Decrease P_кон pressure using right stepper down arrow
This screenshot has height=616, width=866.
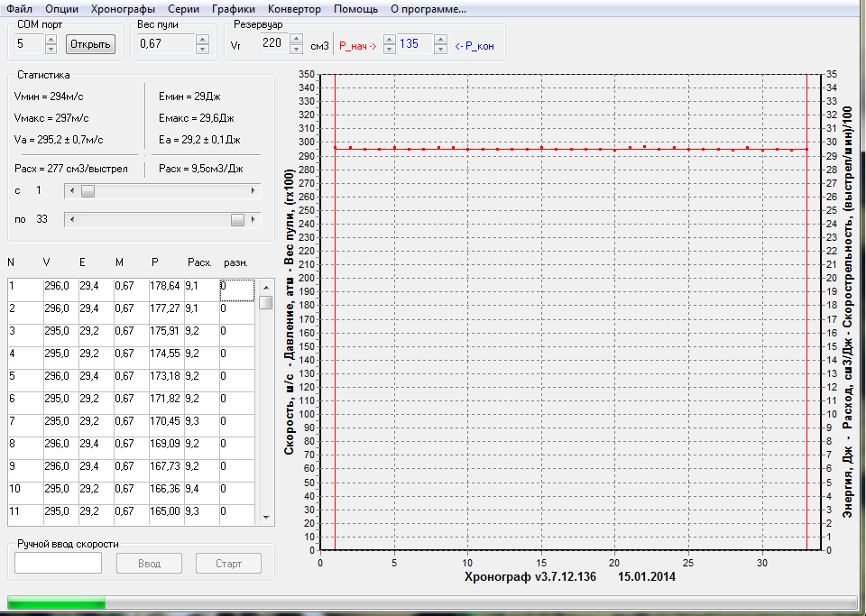440,49
